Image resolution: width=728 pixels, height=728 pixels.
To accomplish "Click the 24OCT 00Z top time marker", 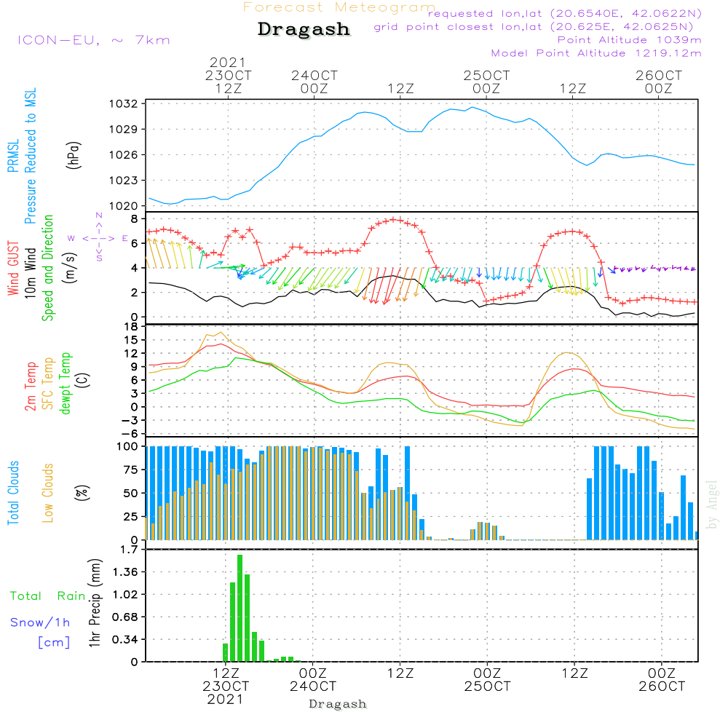I will tap(314, 82).
